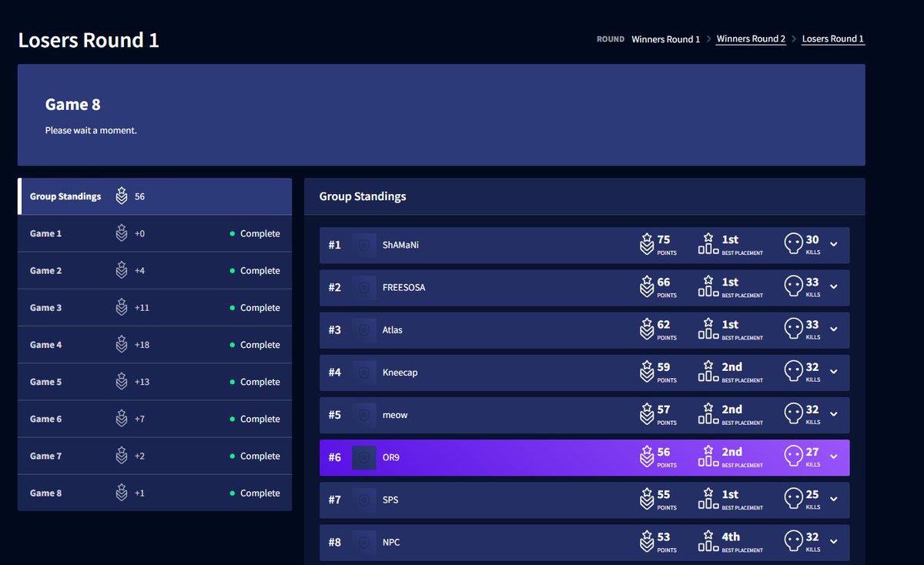Expand NPC standings row chevron
This screenshot has height=565, width=924.
834,542
